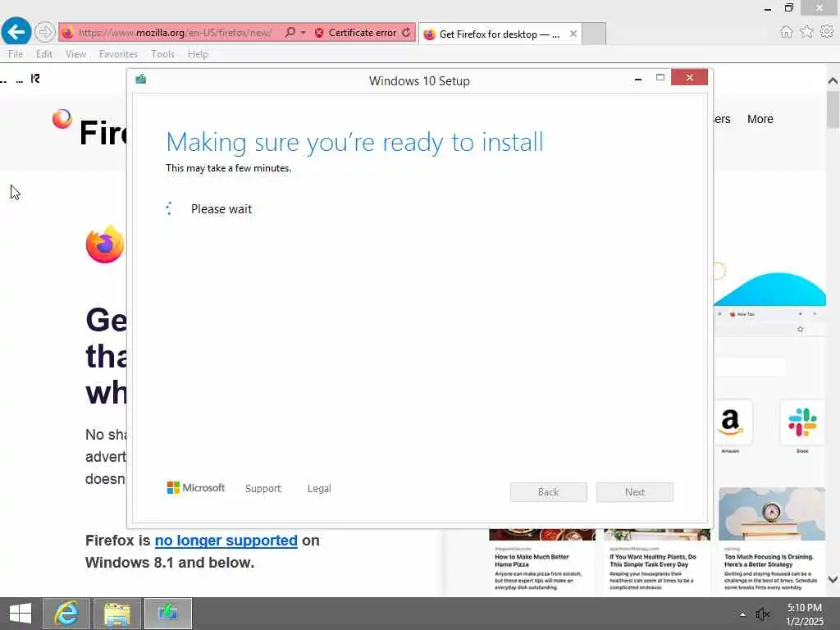Viewport: 840px width, 630px height.
Task: Open Favorites star icon in Internet Explorer
Action: pyautogui.click(x=806, y=32)
